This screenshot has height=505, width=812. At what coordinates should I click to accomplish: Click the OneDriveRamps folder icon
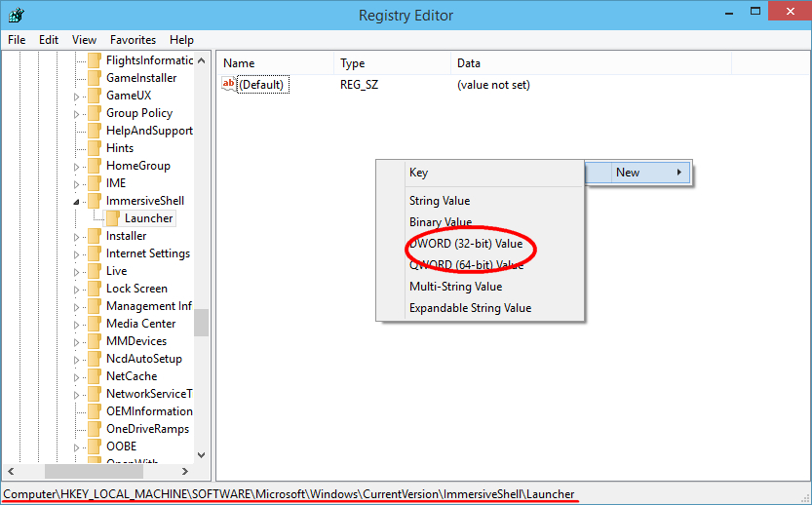pos(95,429)
